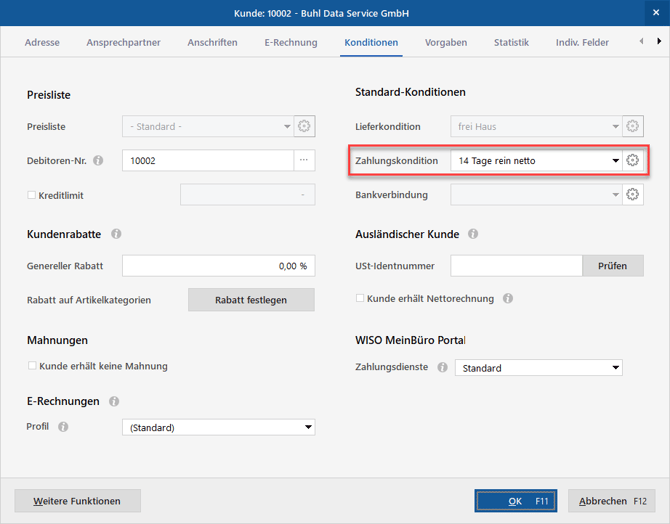
Task: Open Zahlungskondition settings gear
Action: pyautogui.click(x=632, y=161)
